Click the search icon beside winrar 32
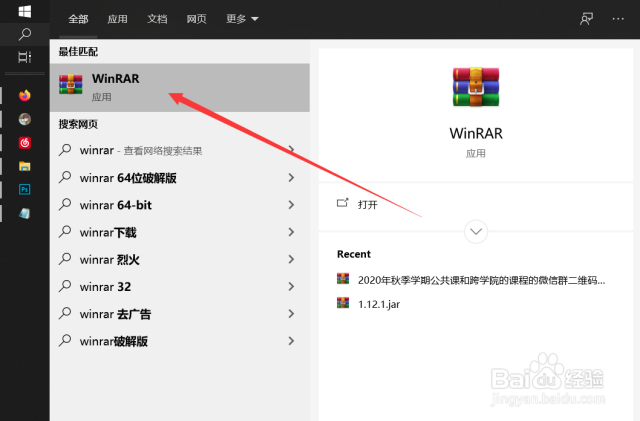The height and width of the screenshot is (421, 640). 65,286
